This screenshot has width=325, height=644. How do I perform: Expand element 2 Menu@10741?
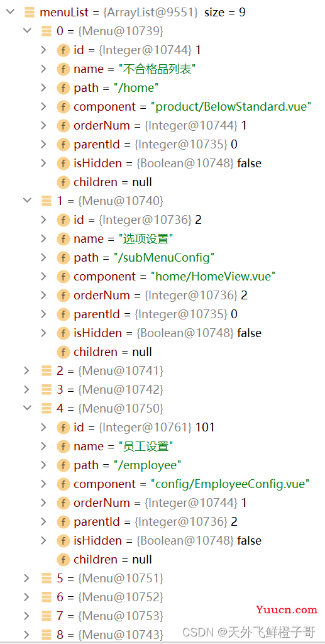click(27, 370)
